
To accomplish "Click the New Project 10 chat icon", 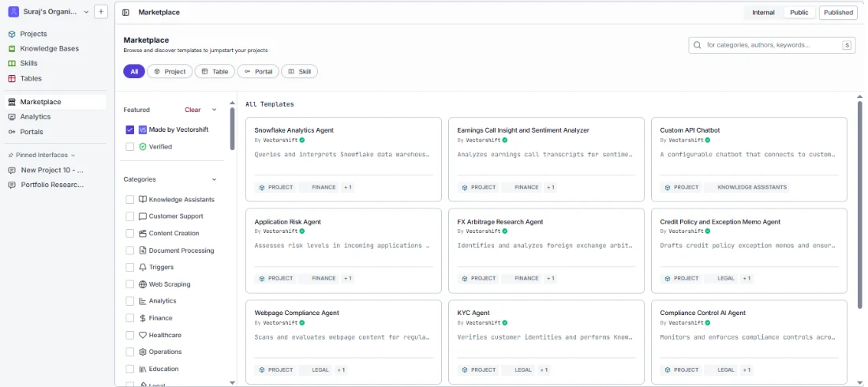I will tap(12, 171).
